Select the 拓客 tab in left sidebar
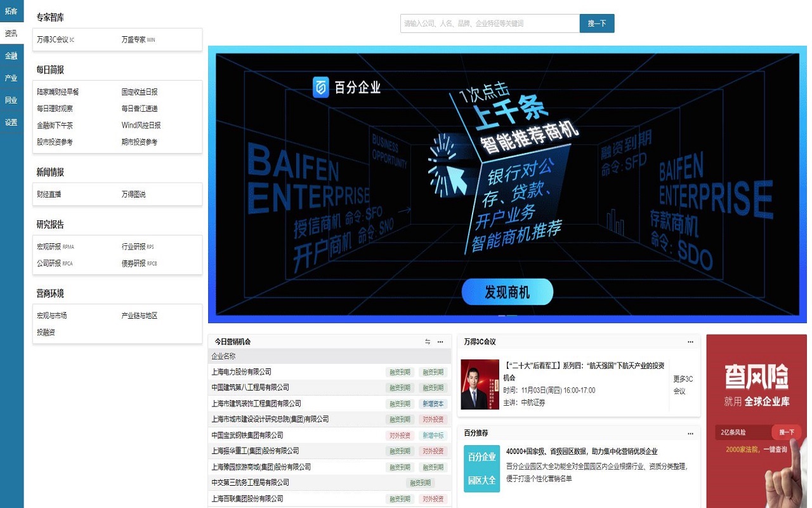The width and height of the screenshot is (812, 508). point(11,11)
